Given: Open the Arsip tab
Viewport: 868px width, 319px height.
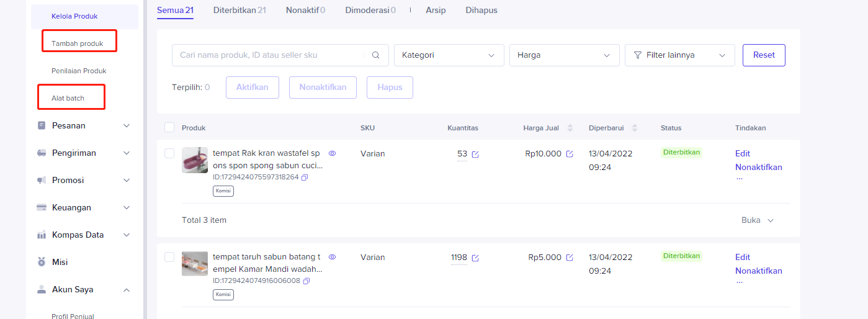Looking at the screenshot, I should click(x=436, y=11).
